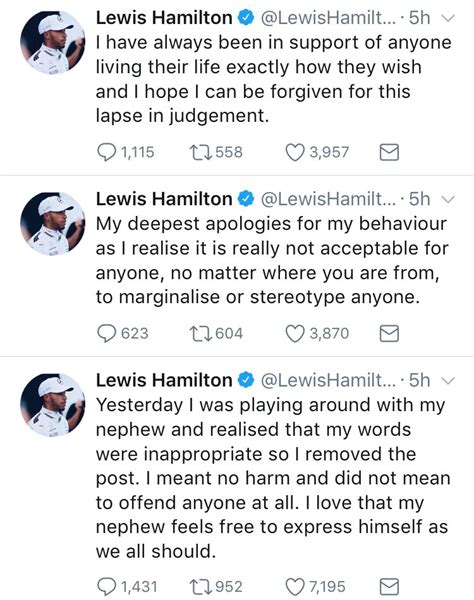Retweet the tweet with 604 retweets

click(200, 333)
